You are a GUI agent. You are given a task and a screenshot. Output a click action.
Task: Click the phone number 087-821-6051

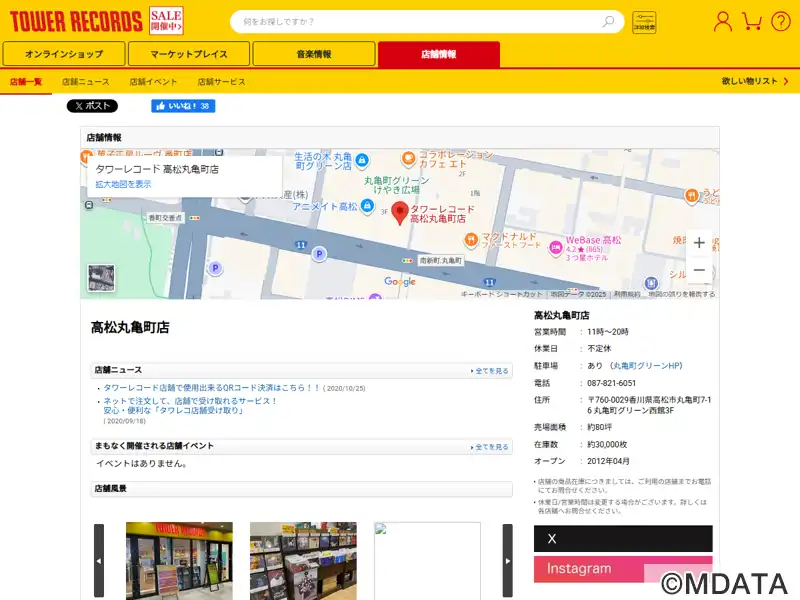coord(611,383)
